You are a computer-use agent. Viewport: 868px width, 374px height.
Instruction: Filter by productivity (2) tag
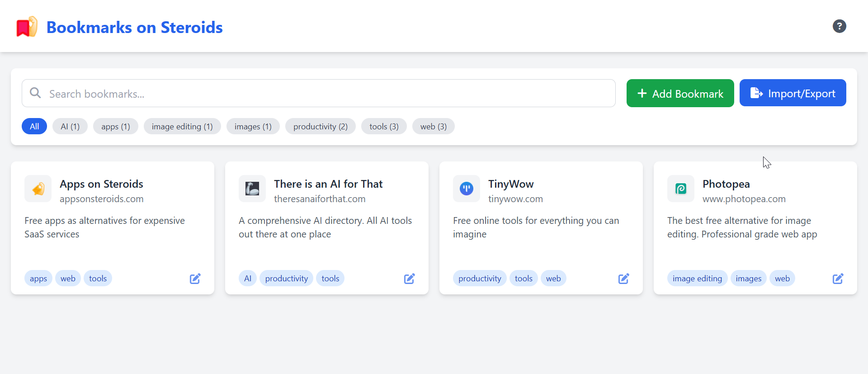coord(321,127)
